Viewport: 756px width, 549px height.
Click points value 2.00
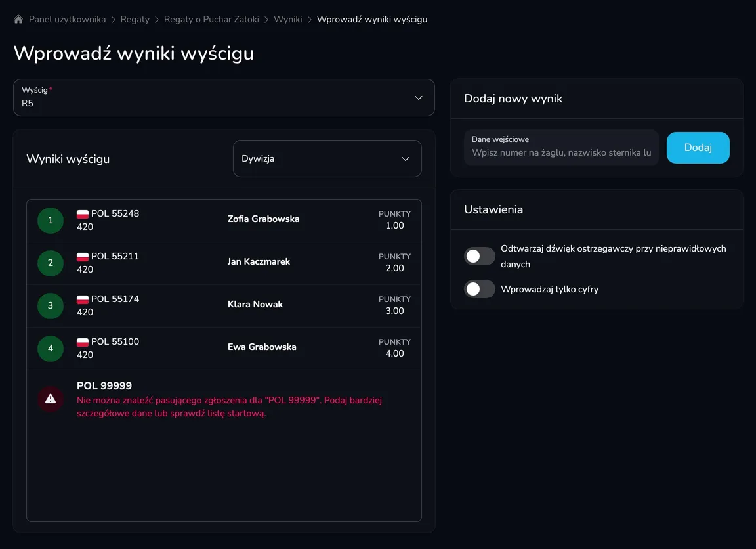[x=394, y=268]
